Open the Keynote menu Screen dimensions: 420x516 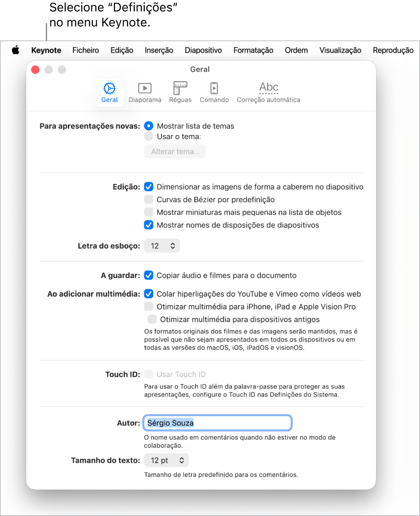click(47, 50)
